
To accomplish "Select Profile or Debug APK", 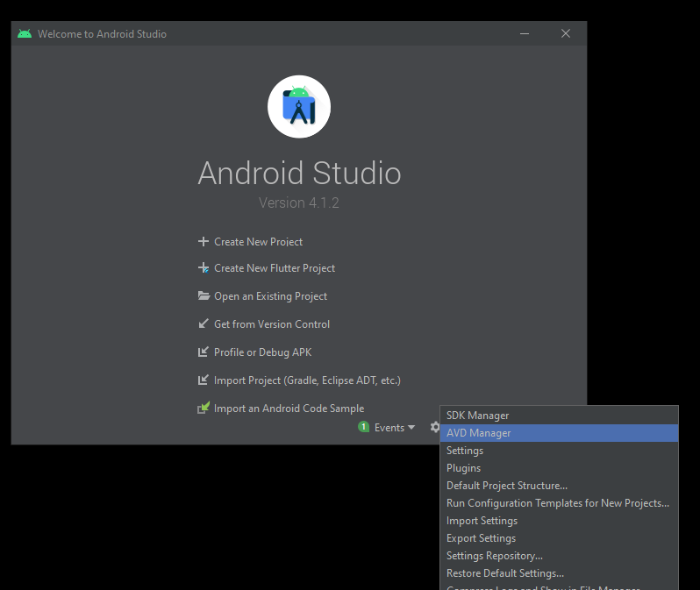I will pyautogui.click(x=262, y=352).
